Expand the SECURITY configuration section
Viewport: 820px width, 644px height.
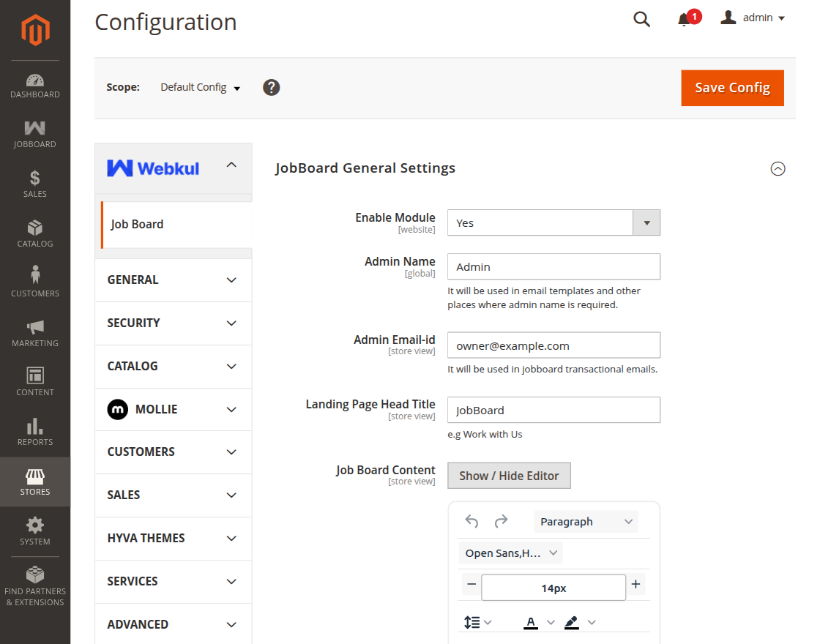click(173, 323)
